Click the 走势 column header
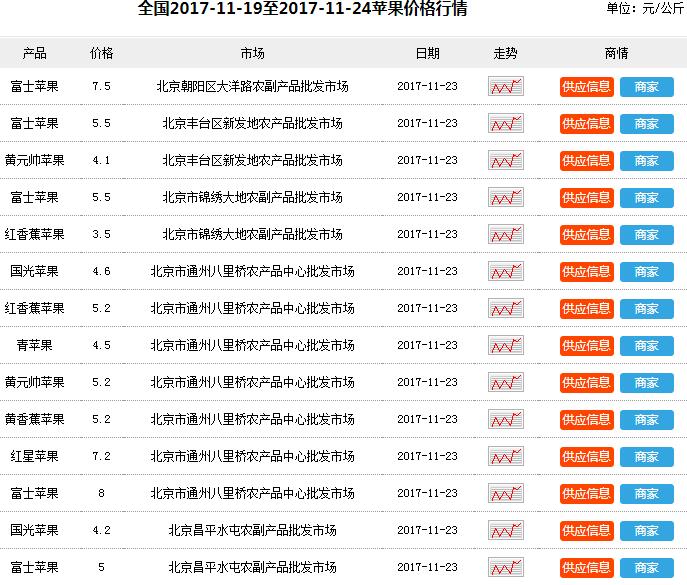 (x=506, y=53)
